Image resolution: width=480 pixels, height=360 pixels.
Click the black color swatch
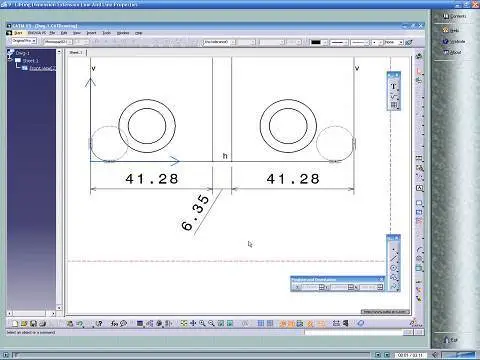tap(315, 42)
